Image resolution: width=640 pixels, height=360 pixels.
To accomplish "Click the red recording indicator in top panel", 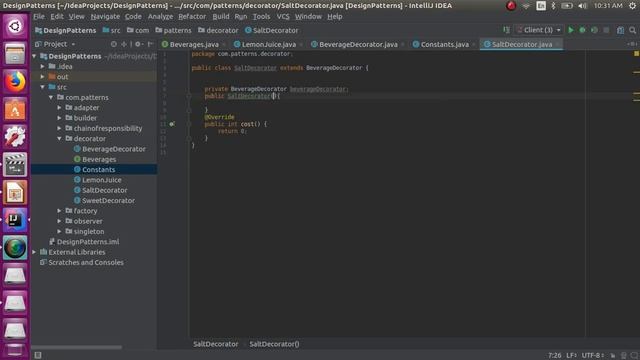I will tap(511, 6).
